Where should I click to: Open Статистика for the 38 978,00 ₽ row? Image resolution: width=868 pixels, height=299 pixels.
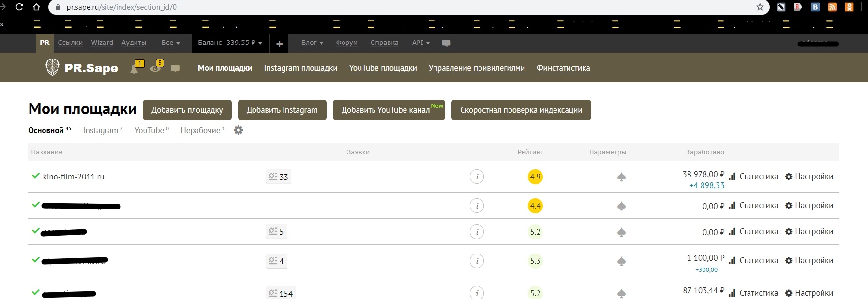(x=753, y=177)
